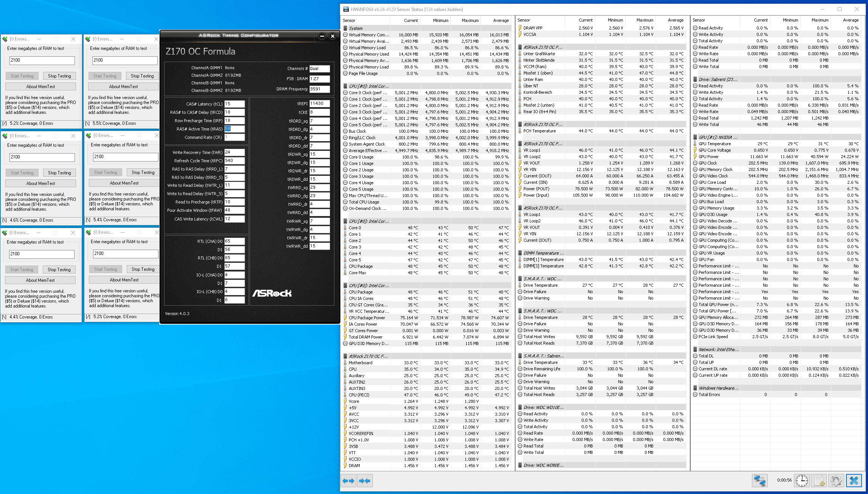Viewport: 868px width, 494px height.
Task: Click the voltage icon beside Vcore
Action: coord(345,401)
